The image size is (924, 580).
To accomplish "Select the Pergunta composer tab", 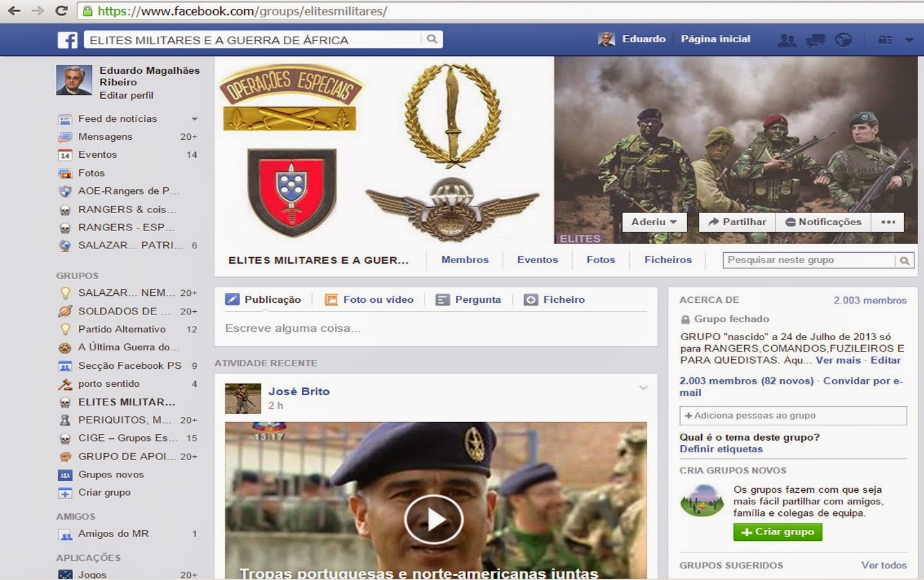I will 468,300.
